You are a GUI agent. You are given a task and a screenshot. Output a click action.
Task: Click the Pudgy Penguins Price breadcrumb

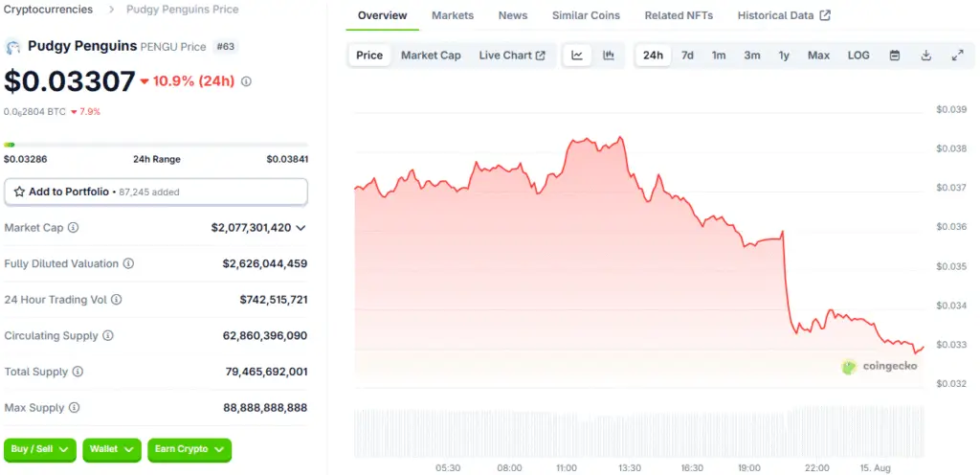(x=183, y=10)
